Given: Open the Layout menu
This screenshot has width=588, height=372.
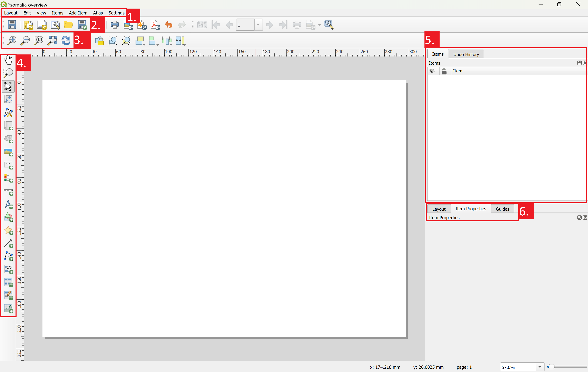Looking at the screenshot, I should coord(10,13).
